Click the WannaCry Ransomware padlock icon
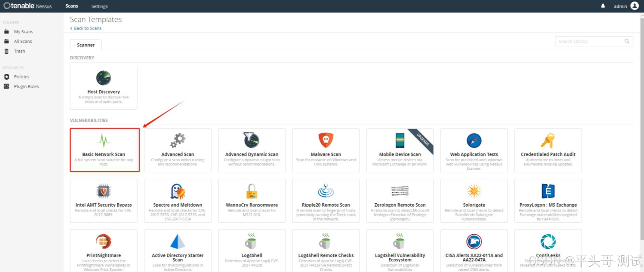 [x=251, y=191]
